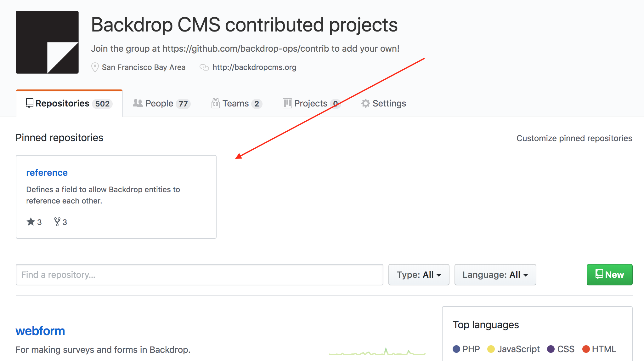Click the Backdrop CMS organization avatar
Viewport: 644px width, 361px height.
pyautogui.click(x=47, y=42)
